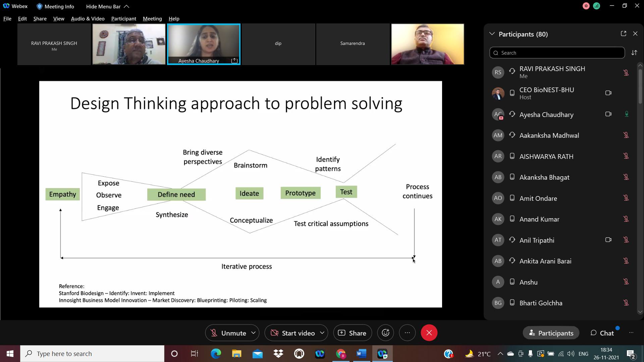Collapse the Participants (80) section chevron
Viewport: 644px width, 362px height.
click(x=492, y=34)
